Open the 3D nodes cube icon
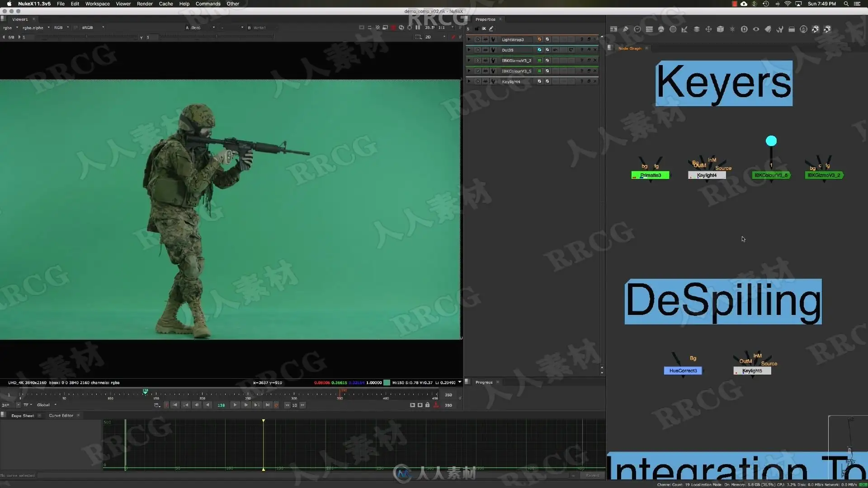The height and width of the screenshot is (488, 868). [721, 29]
